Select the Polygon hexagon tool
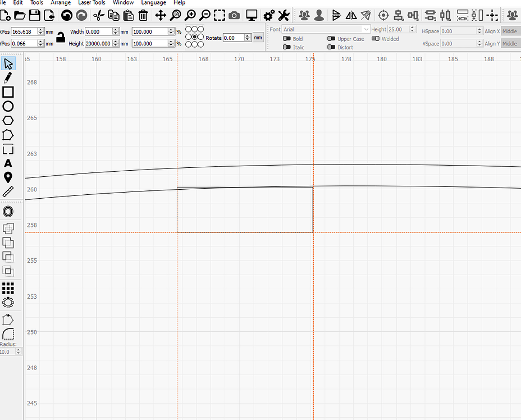521x420 pixels. 8,121
